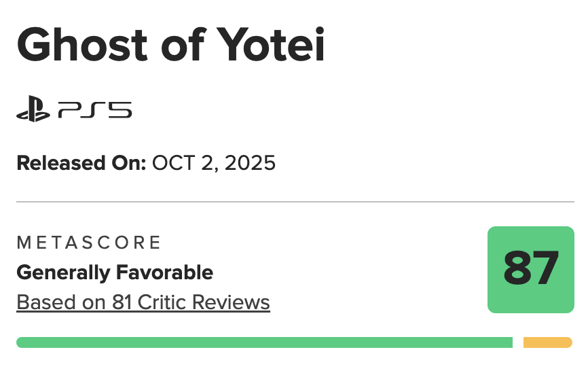Click the digit 8 inside the score badge

coord(517,268)
